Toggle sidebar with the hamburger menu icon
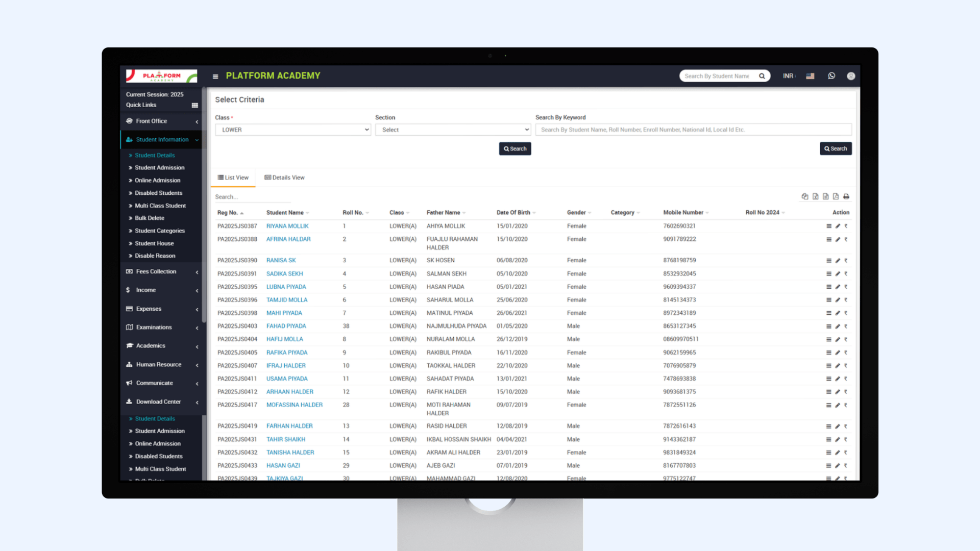The height and width of the screenshot is (551, 980). [215, 77]
